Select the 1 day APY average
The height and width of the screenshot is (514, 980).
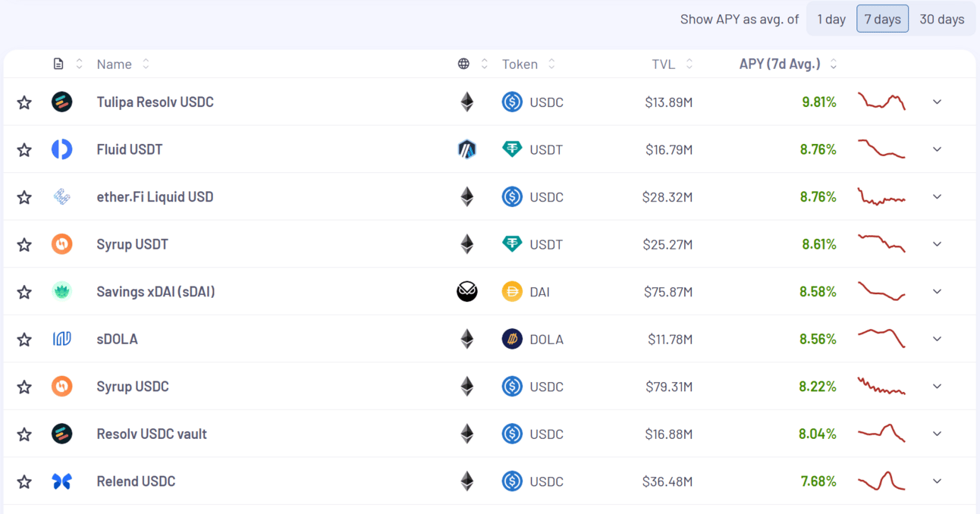tap(831, 19)
